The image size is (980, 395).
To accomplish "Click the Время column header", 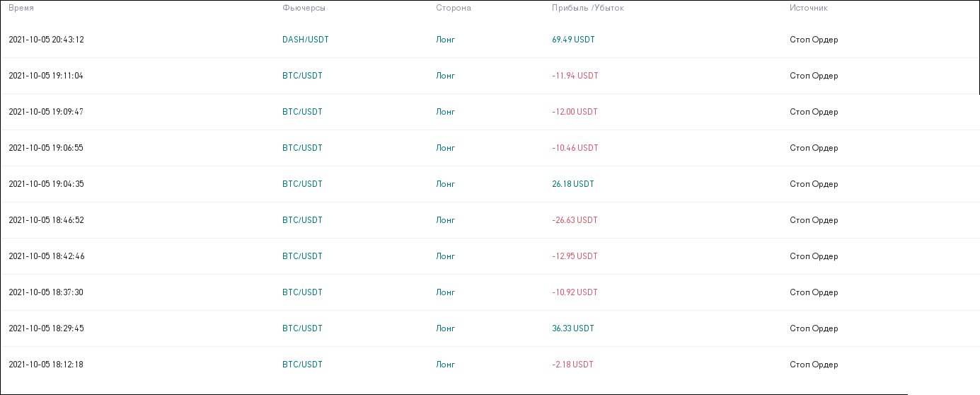I will click(21, 8).
